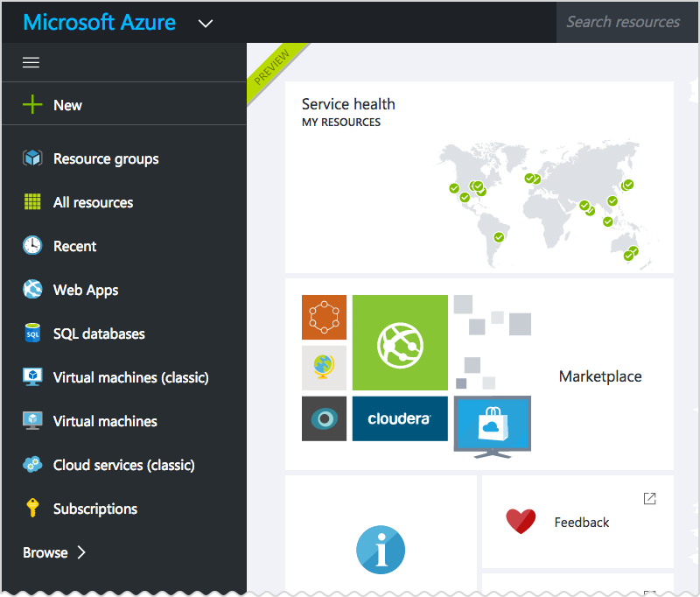Click the Microsoft Azure logo text
Image resolution: width=700 pixels, height=597 pixels.
point(99,23)
